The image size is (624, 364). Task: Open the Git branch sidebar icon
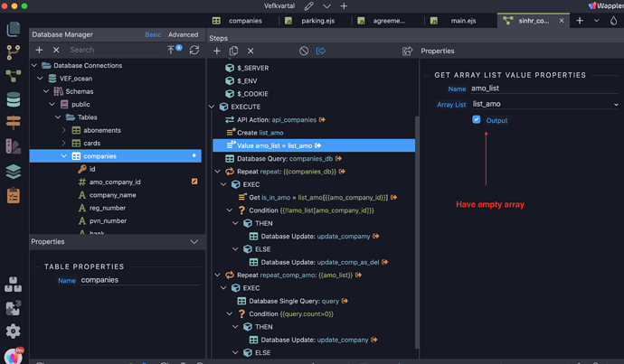[14, 52]
